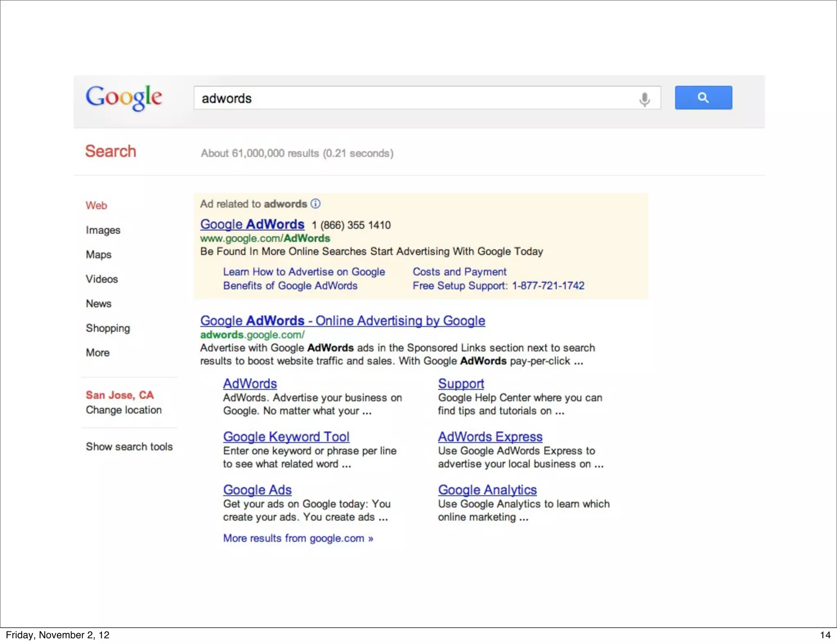Select the Images search category
The height and width of the screenshot is (644, 837).
(x=103, y=230)
